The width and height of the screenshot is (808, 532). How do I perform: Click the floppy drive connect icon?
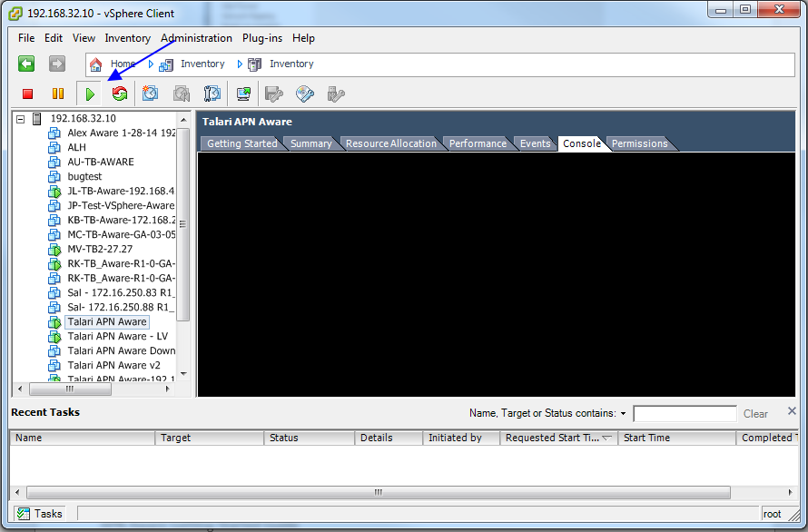(x=273, y=94)
